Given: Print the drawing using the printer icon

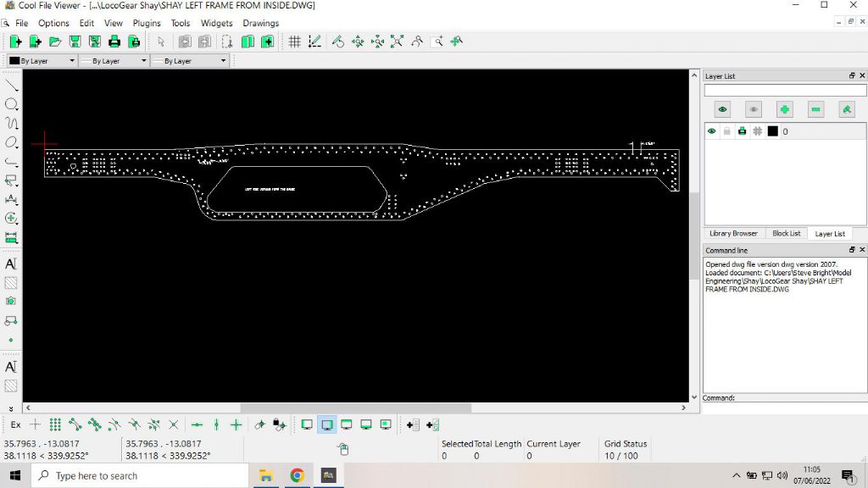Looking at the screenshot, I should (x=114, y=42).
